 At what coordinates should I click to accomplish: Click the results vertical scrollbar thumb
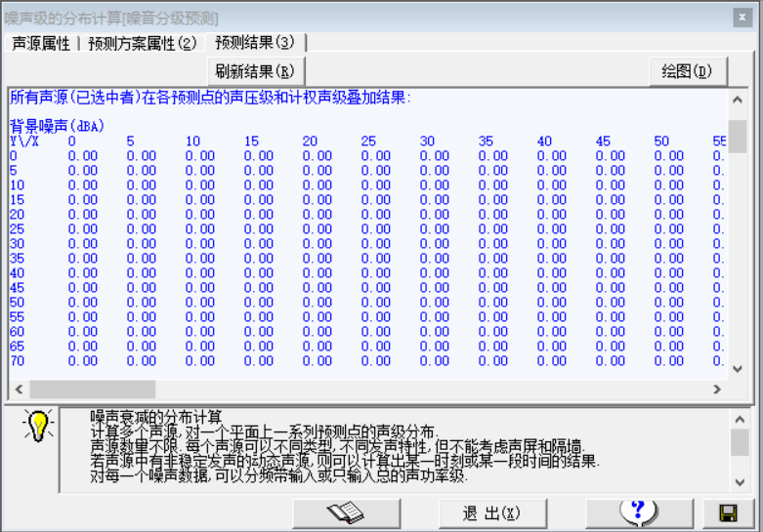[x=738, y=137]
